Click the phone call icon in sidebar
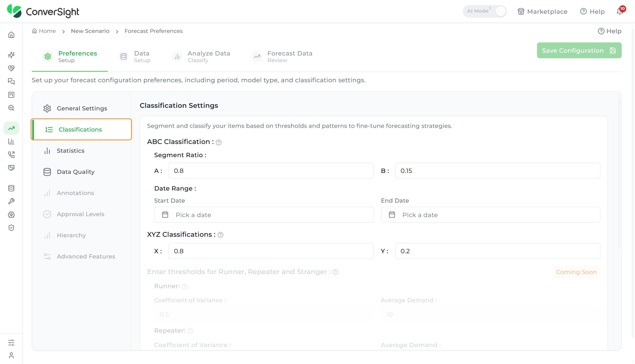The height and width of the screenshot is (364, 635). [11, 155]
